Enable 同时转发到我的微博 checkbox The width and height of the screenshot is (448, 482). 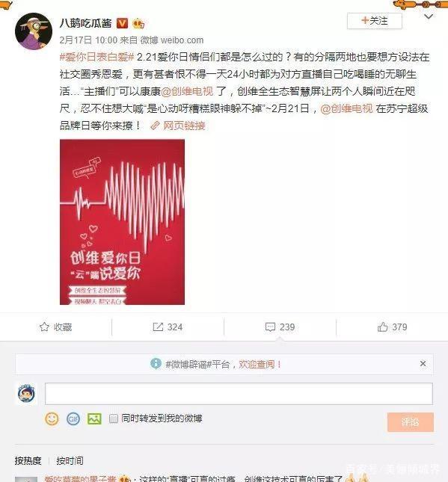[114, 418]
